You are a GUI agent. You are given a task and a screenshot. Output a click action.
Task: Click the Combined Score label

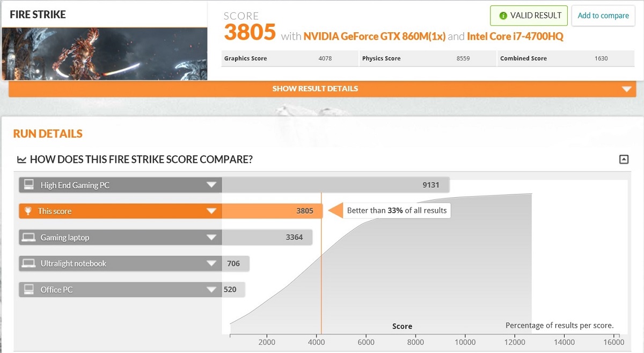(523, 59)
